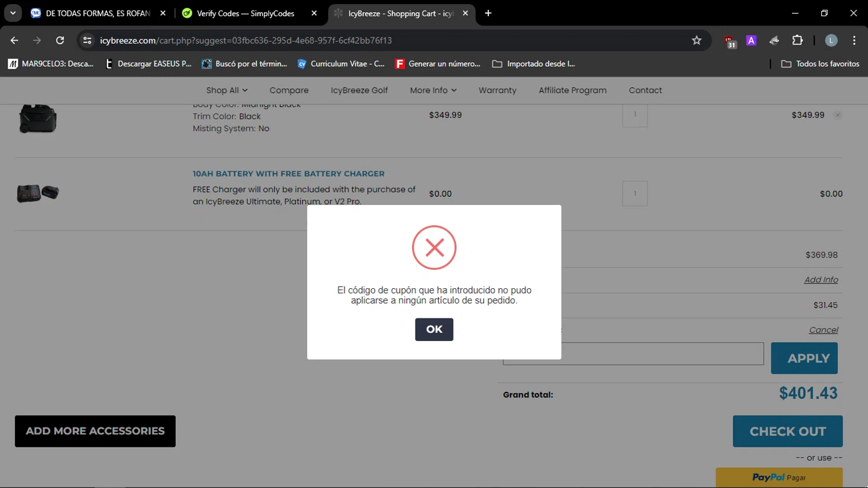This screenshot has height=488, width=868.
Task: Proceed with the CHECK OUT button
Action: (788, 431)
